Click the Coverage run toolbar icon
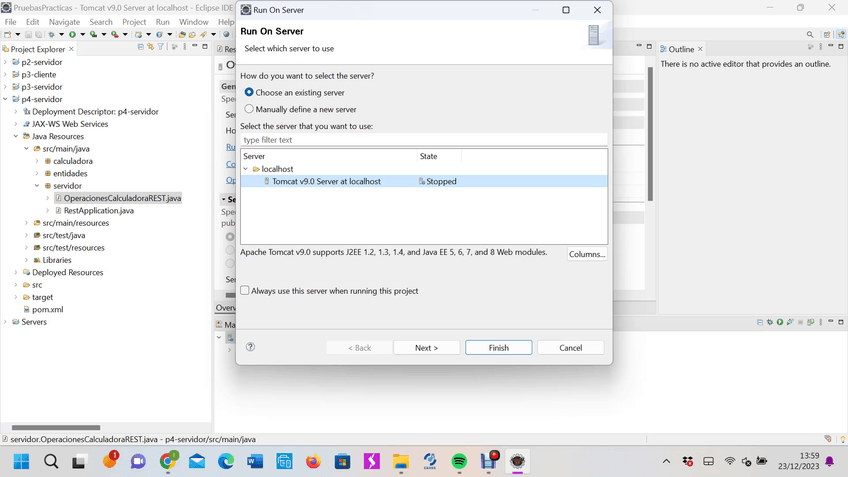 click(94, 34)
